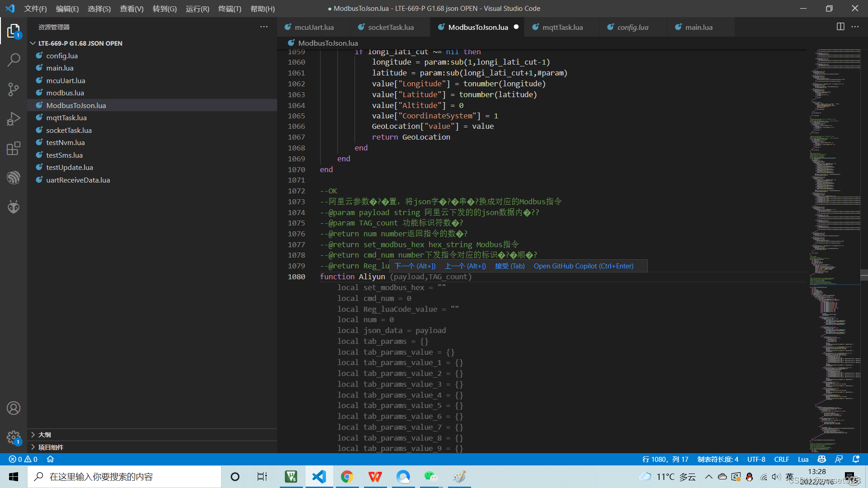Select the spiral-shaped extension icon in activity bar

[14, 177]
